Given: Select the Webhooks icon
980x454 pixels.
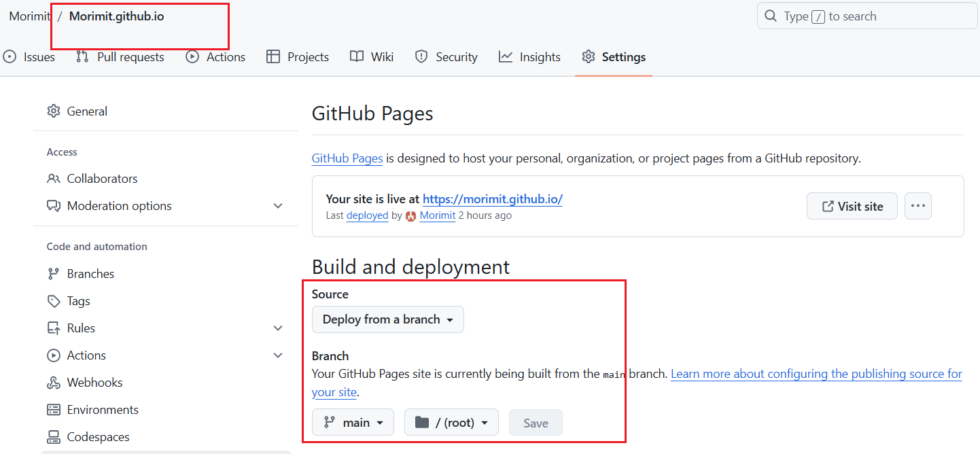Looking at the screenshot, I should (54, 382).
